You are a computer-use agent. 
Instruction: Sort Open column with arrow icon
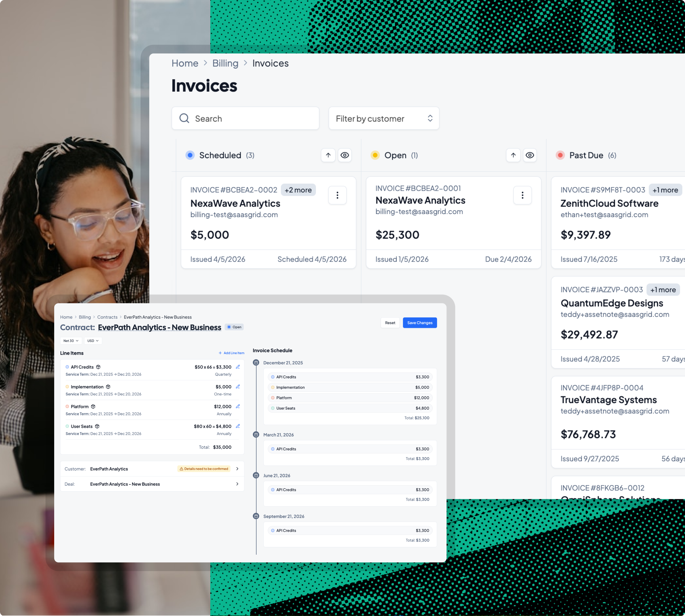513,155
